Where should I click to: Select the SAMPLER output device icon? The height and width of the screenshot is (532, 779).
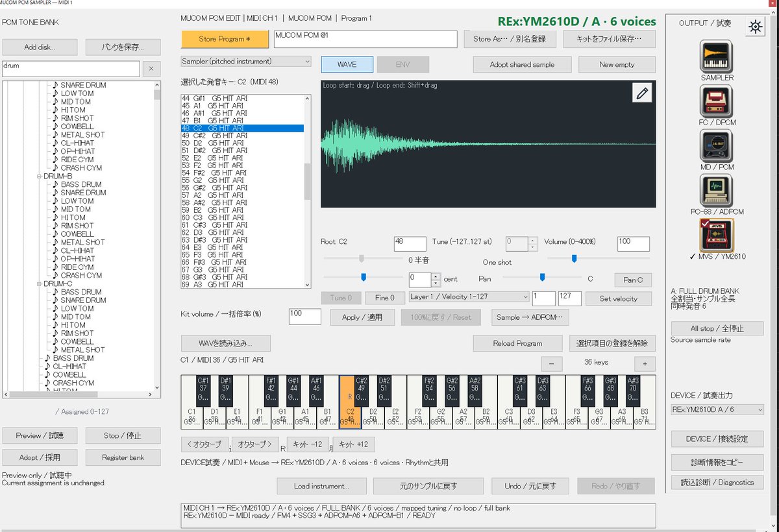click(x=717, y=56)
